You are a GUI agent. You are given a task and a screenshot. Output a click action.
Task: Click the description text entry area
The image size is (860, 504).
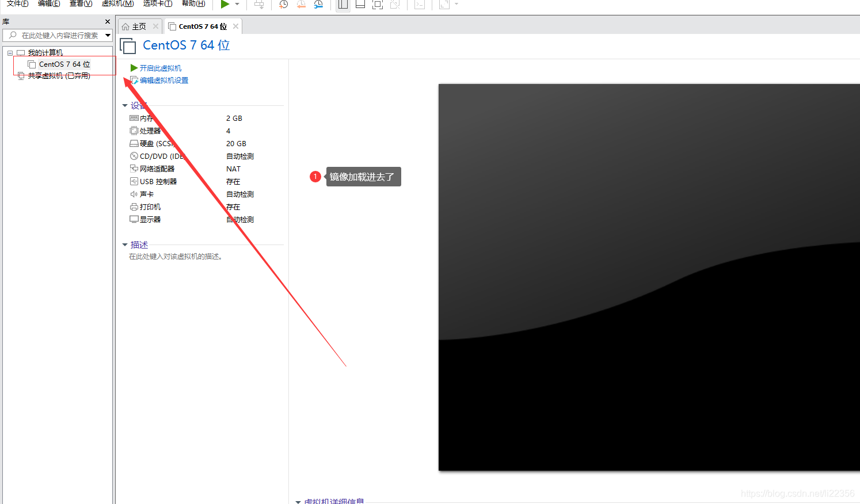[176, 257]
